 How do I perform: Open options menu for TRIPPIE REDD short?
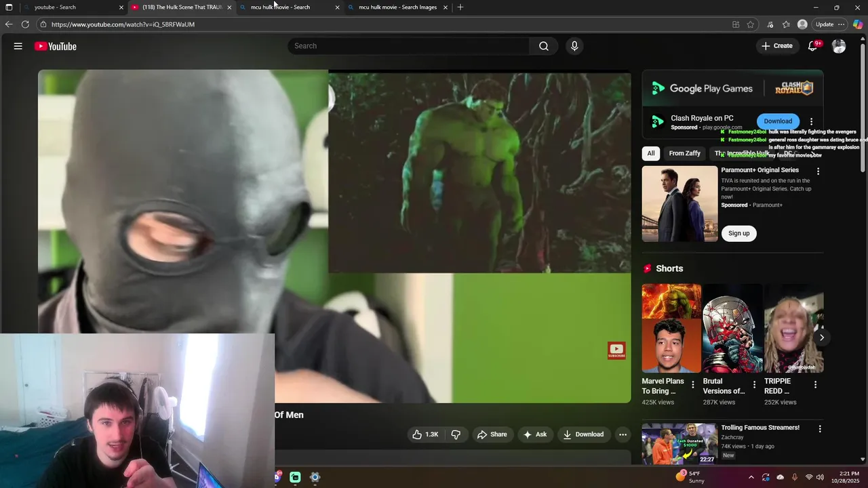[x=815, y=384]
